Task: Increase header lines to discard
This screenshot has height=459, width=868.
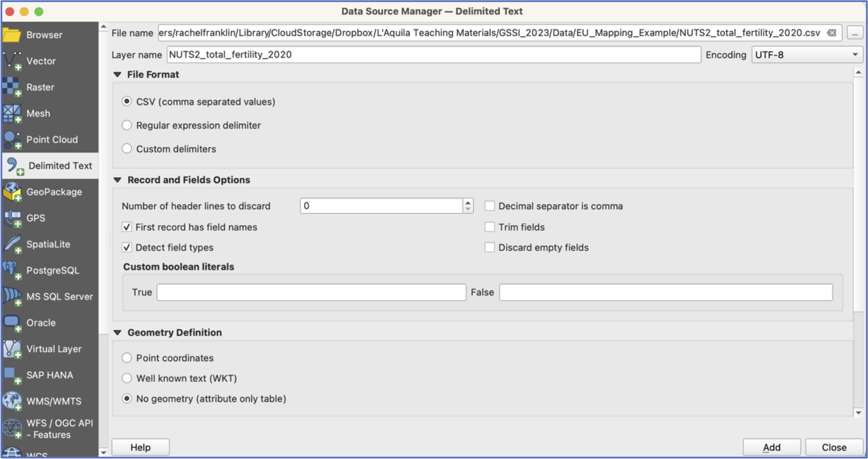Action: 468,203
